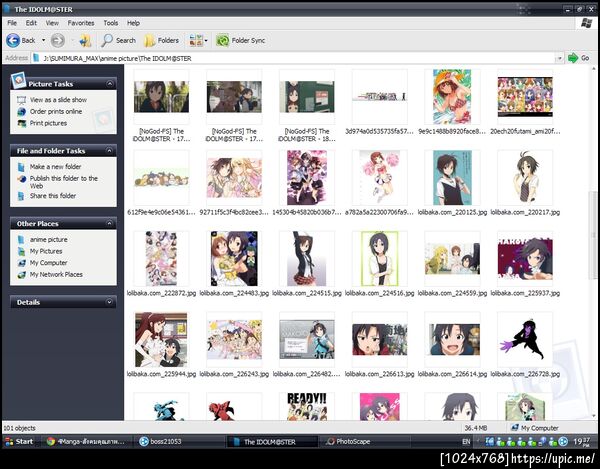
Task: Open My Network Places link
Action: (x=56, y=275)
